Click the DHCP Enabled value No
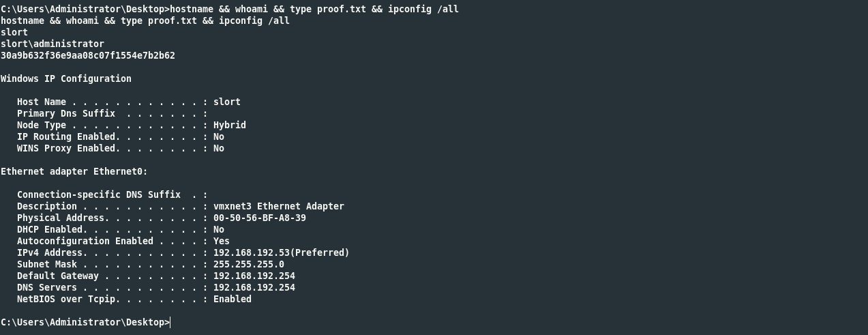 (218, 229)
